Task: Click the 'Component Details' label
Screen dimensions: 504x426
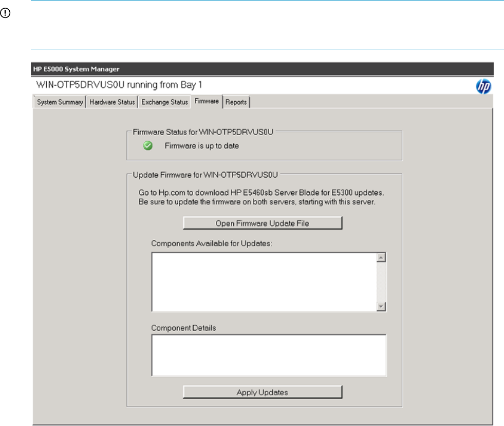Action: tap(183, 328)
